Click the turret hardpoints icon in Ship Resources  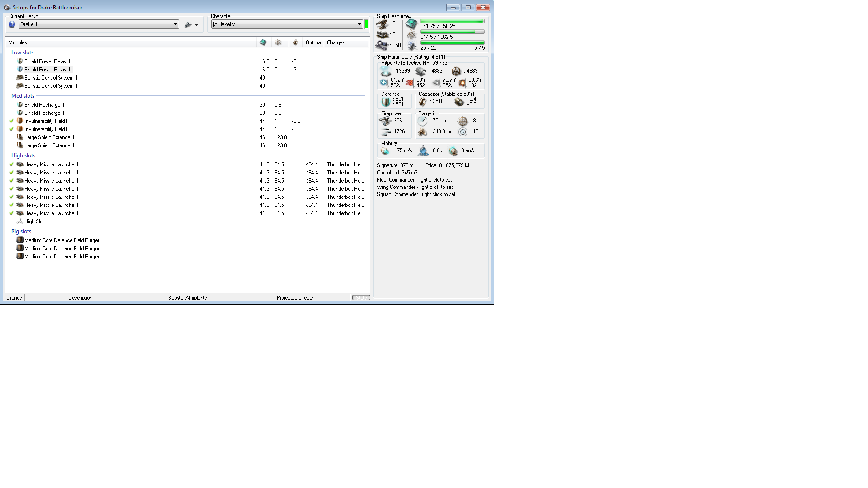click(382, 24)
